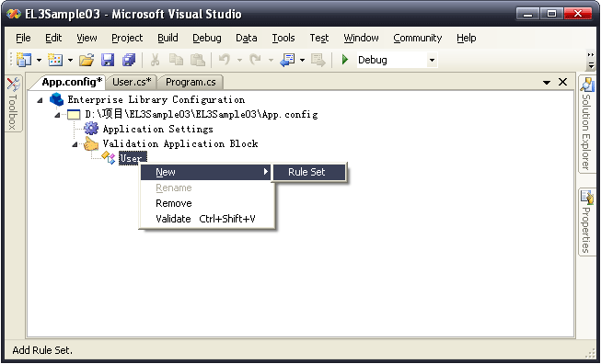
Task: Click the Copy toolbar icon
Action: pos(176,60)
